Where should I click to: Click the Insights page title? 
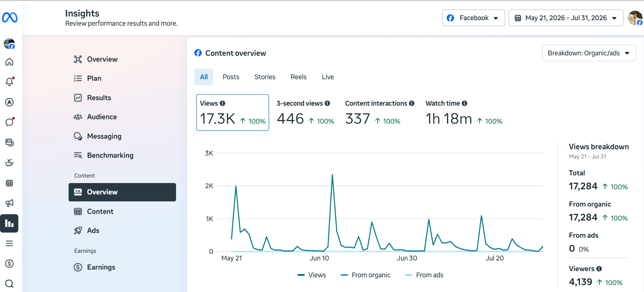(82, 14)
